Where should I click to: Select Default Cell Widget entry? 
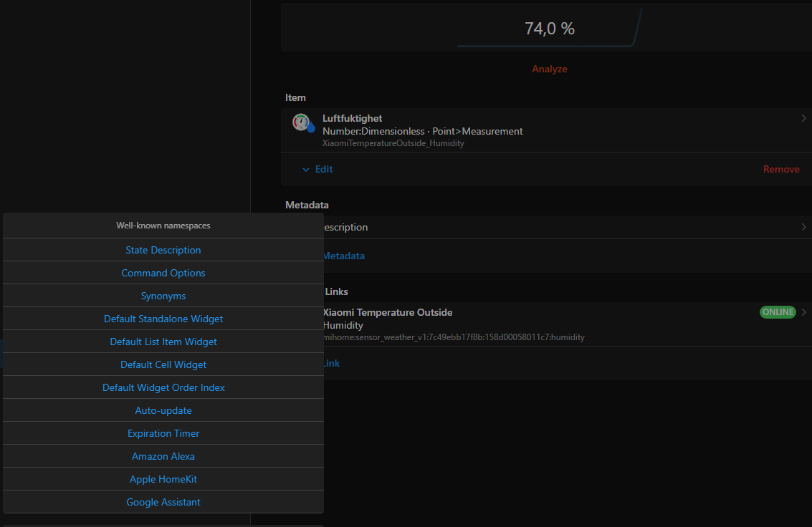click(163, 364)
